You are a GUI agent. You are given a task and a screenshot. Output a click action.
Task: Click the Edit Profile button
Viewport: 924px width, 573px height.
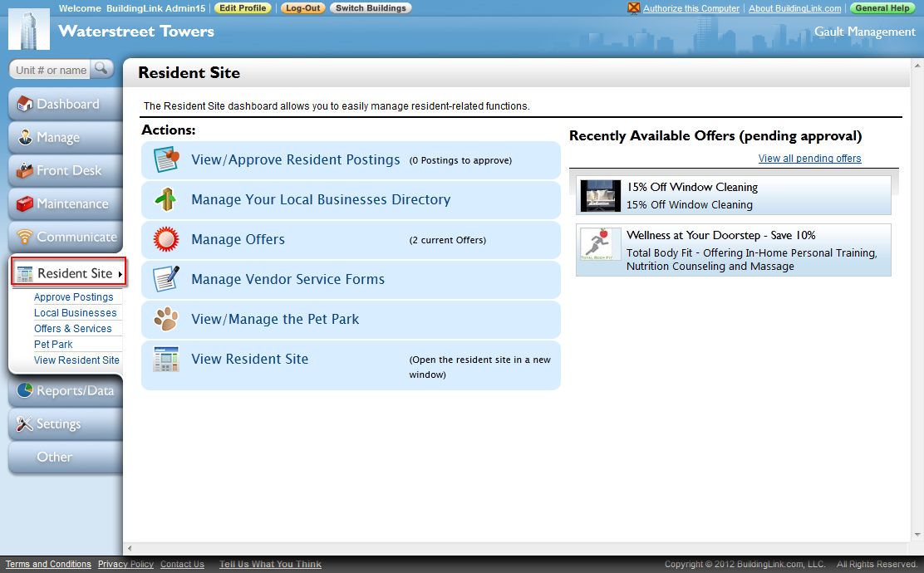pyautogui.click(x=243, y=8)
